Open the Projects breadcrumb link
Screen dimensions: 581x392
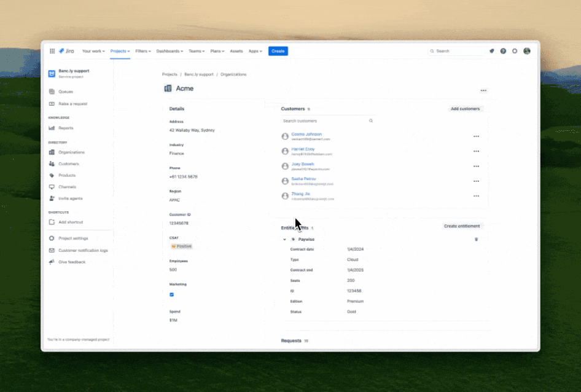(x=170, y=74)
